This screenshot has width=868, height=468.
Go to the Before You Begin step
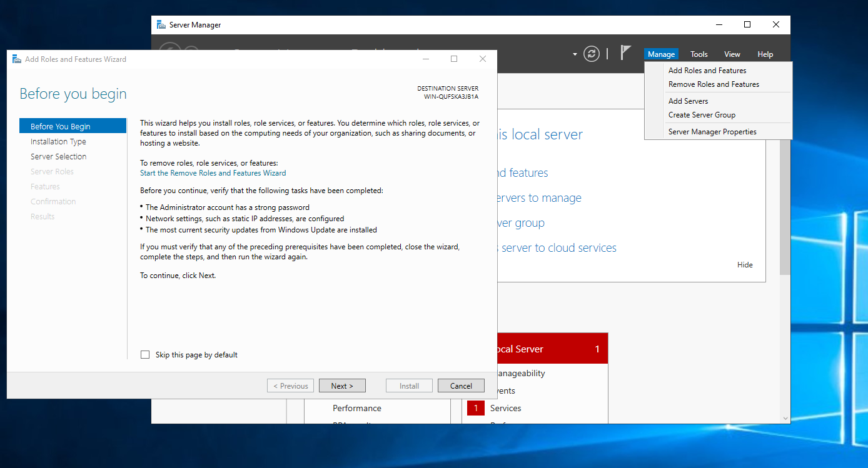coord(73,126)
